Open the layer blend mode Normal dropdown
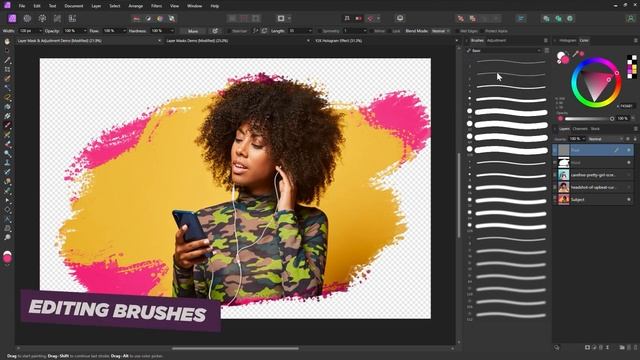Viewport: 640px width, 360px height. click(606, 139)
